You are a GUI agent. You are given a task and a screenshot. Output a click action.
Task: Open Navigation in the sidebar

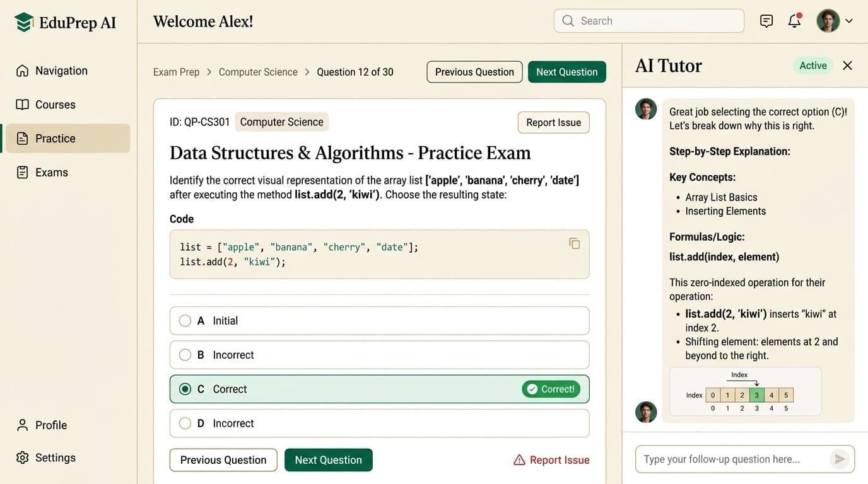coord(67,71)
